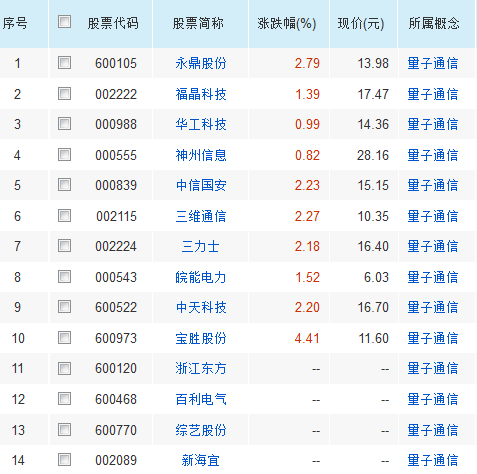477x474 pixels.
Task: Select the price value 16.70
Action: point(373,307)
